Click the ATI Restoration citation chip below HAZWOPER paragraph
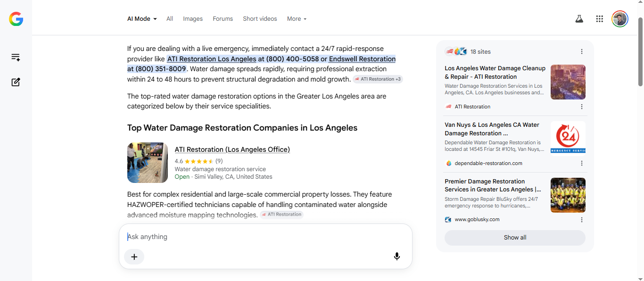 point(281,215)
